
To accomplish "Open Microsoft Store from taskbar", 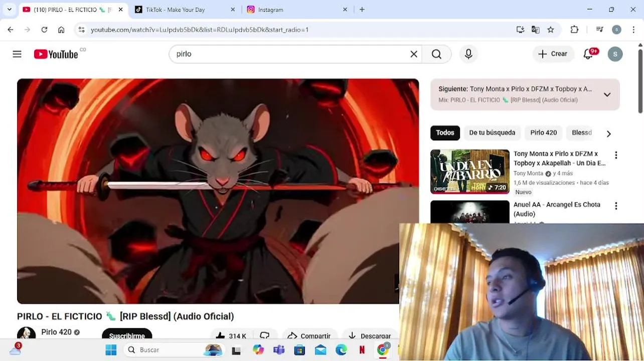I will 299,350.
